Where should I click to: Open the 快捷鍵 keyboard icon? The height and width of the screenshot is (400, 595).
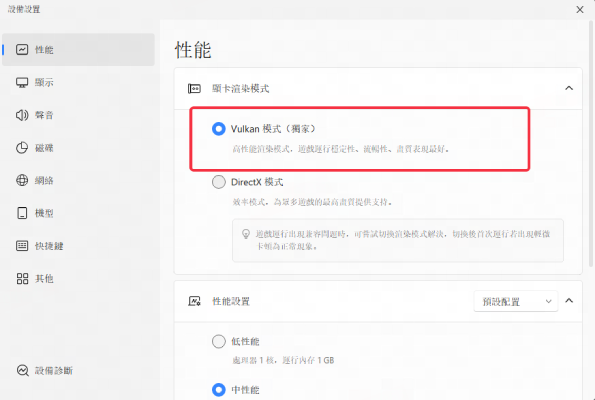[22, 246]
